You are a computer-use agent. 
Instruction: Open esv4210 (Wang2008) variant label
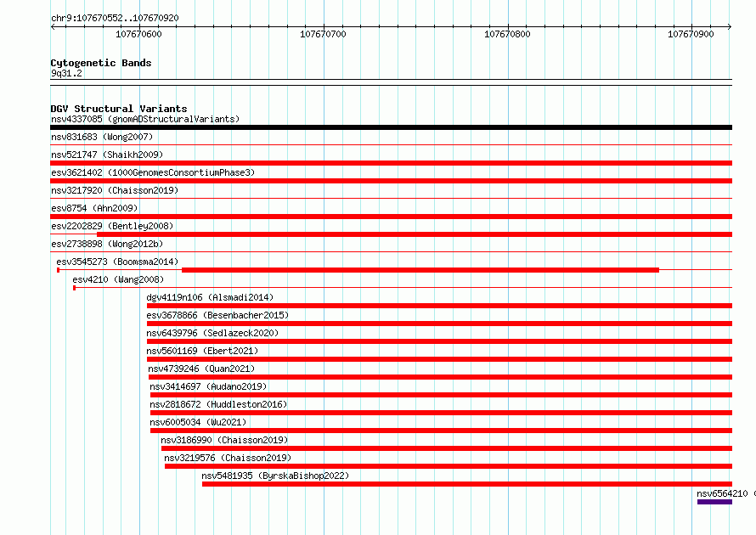click(x=118, y=279)
